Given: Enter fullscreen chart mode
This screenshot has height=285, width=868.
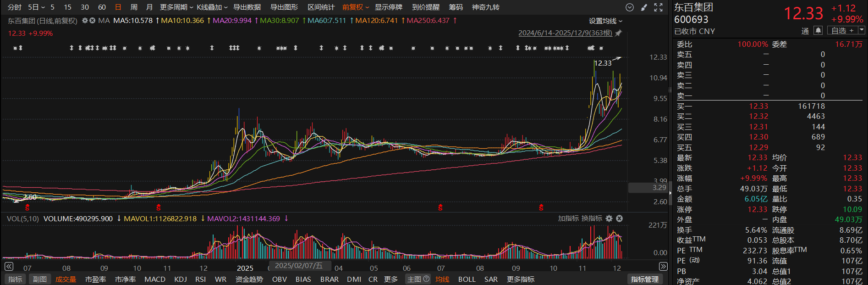Looking at the screenshot, I should coord(659,7).
